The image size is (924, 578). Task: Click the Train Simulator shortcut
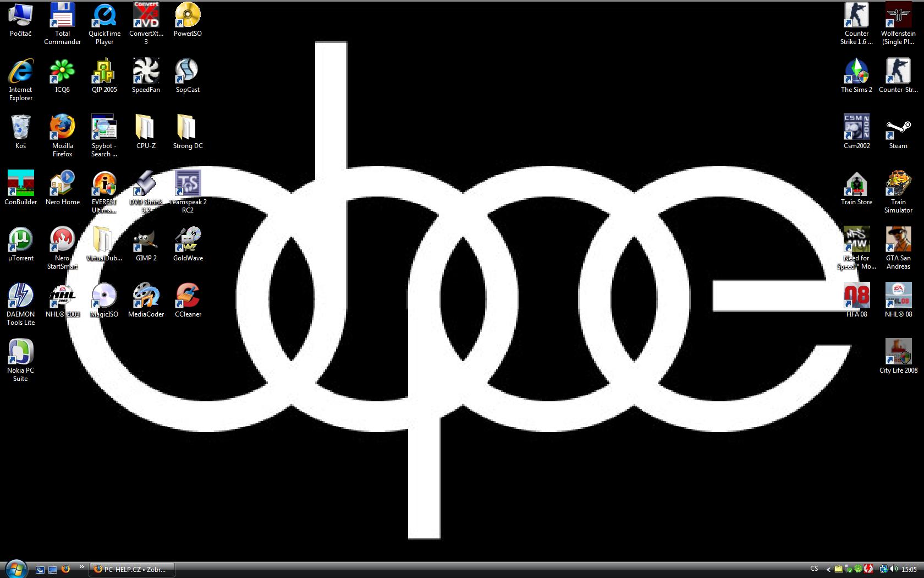point(898,193)
